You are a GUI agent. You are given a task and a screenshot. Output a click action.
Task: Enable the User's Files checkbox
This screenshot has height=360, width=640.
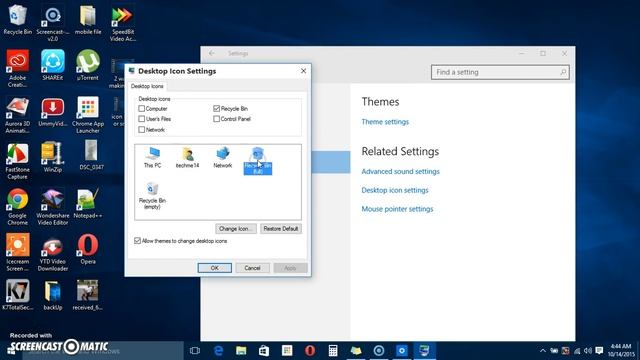142,119
